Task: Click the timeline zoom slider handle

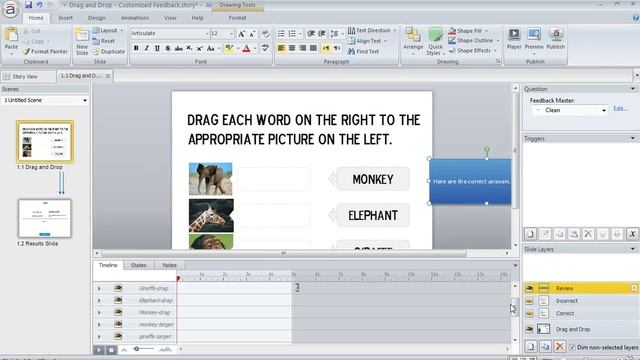Action: [136, 349]
